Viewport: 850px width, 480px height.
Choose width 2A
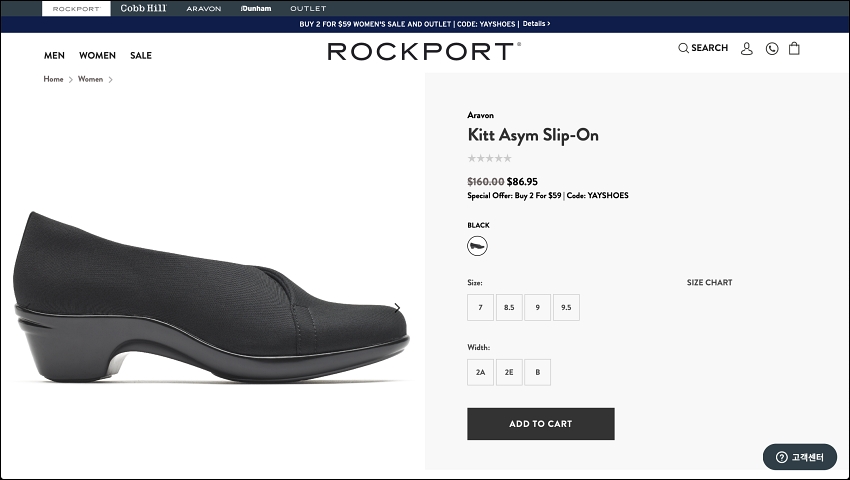(480, 372)
